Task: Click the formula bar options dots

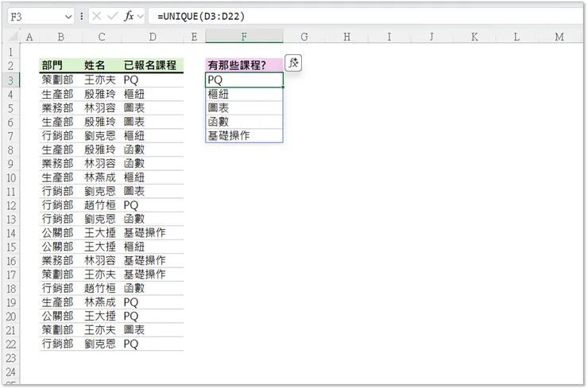Action: [81, 16]
